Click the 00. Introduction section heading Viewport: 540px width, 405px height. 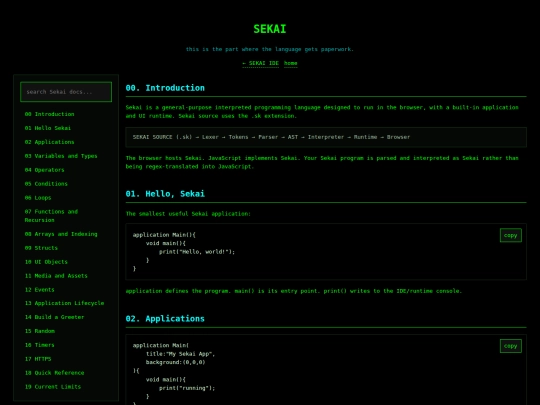pos(165,88)
